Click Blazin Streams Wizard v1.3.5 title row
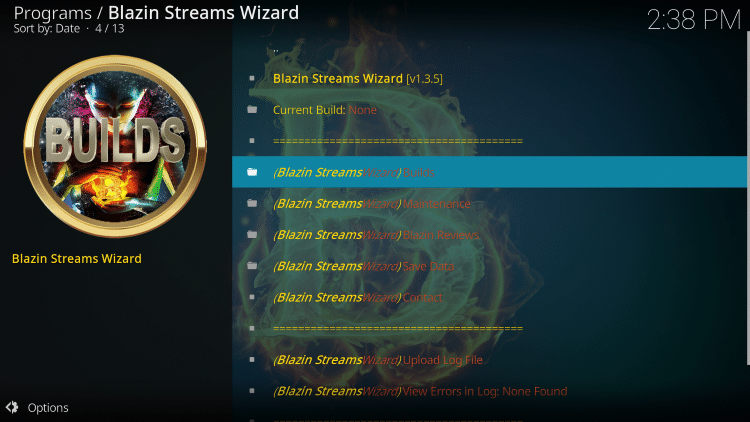The image size is (750, 422). (489, 78)
